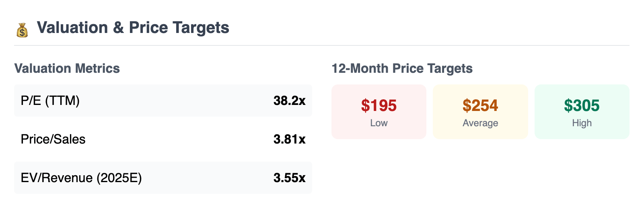Click the $305 high target value

pyautogui.click(x=582, y=105)
